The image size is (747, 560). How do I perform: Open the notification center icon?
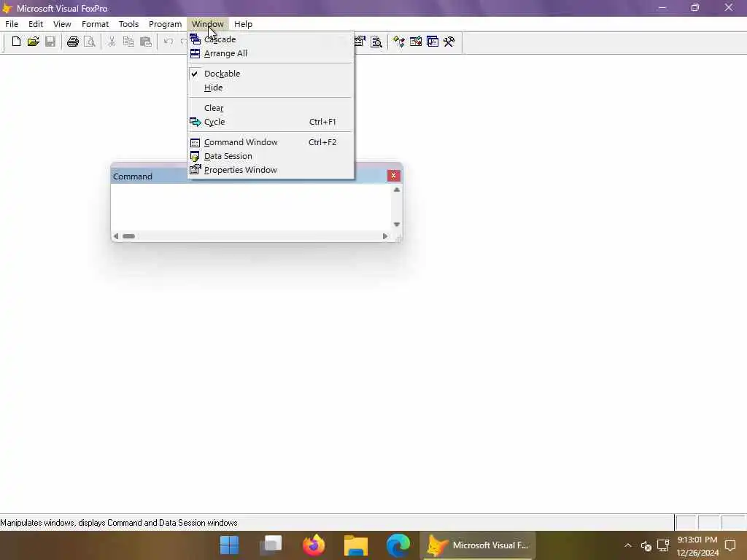[730, 545]
